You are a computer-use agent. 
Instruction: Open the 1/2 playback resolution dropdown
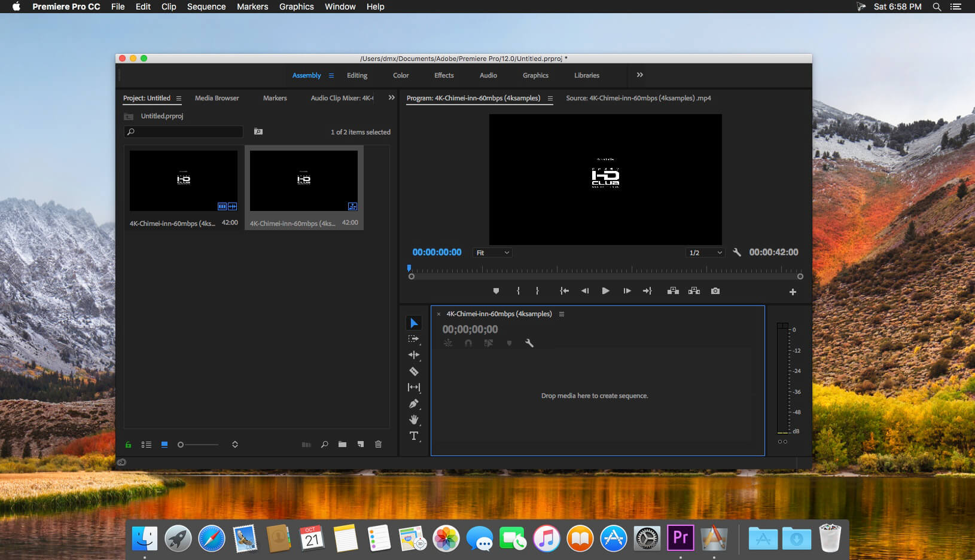click(705, 253)
